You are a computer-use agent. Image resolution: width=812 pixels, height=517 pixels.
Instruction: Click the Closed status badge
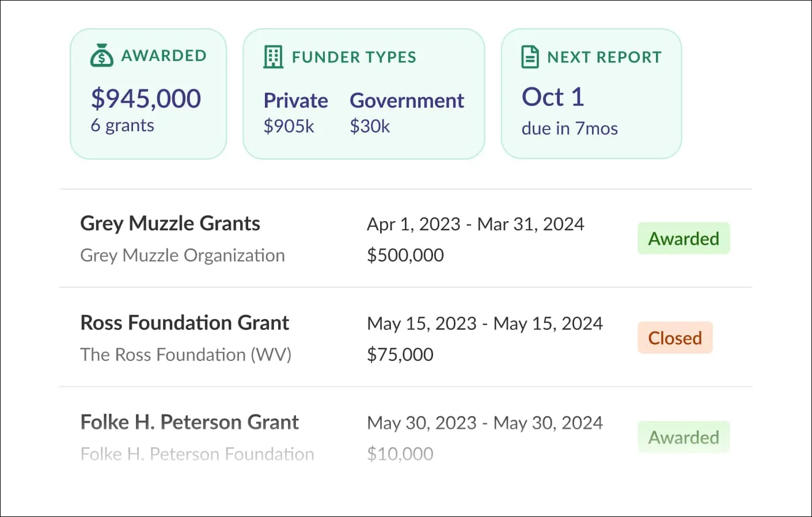675,338
